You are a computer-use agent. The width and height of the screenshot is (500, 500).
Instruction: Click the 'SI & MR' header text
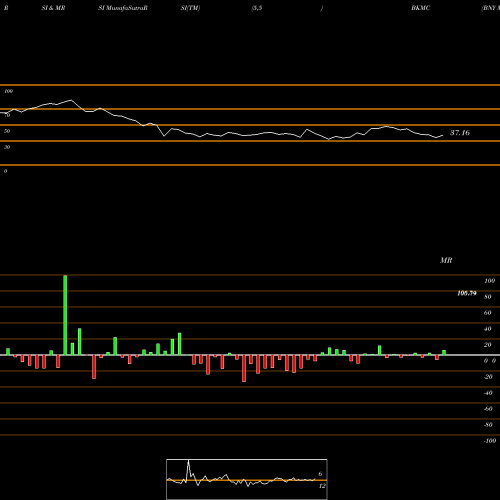[53, 8]
